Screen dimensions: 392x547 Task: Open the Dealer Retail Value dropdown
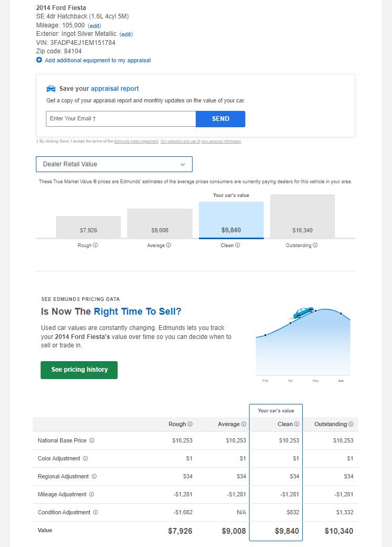point(114,164)
